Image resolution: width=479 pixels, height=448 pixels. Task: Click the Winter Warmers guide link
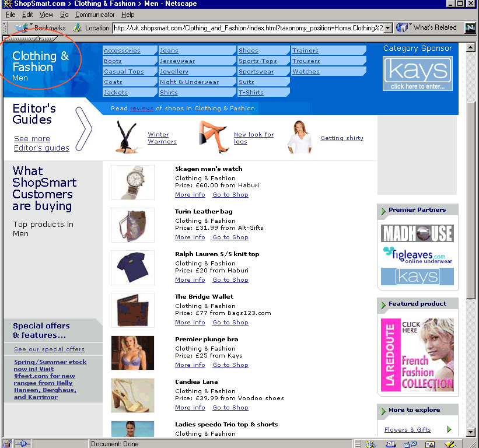pyautogui.click(x=162, y=138)
